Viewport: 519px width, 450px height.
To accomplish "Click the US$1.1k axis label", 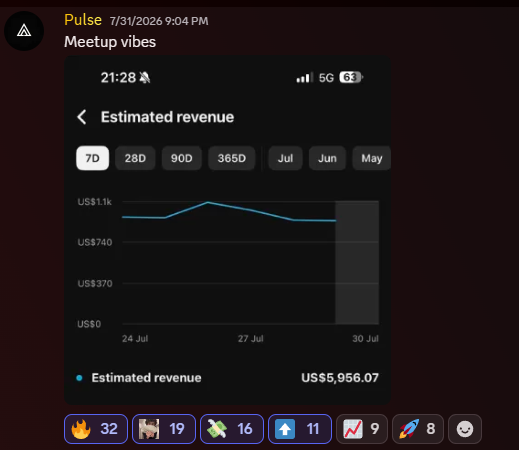I will pyautogui.click(x=95, y=202).
